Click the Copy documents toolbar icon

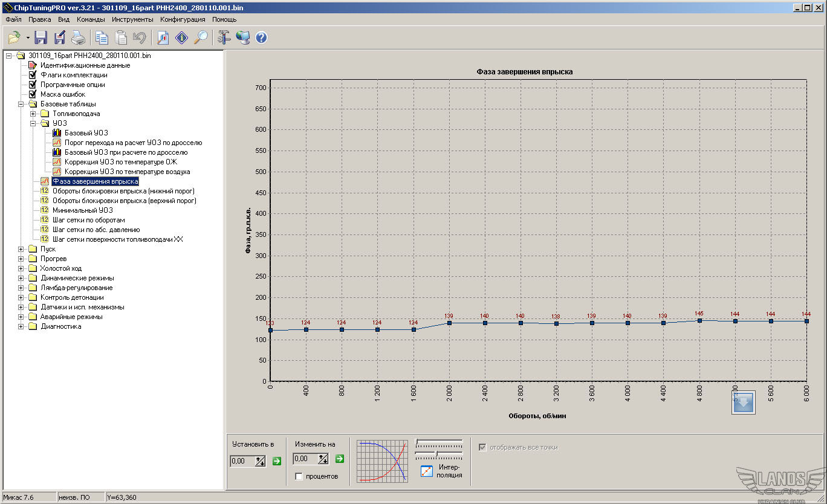[x=102, y=38]
